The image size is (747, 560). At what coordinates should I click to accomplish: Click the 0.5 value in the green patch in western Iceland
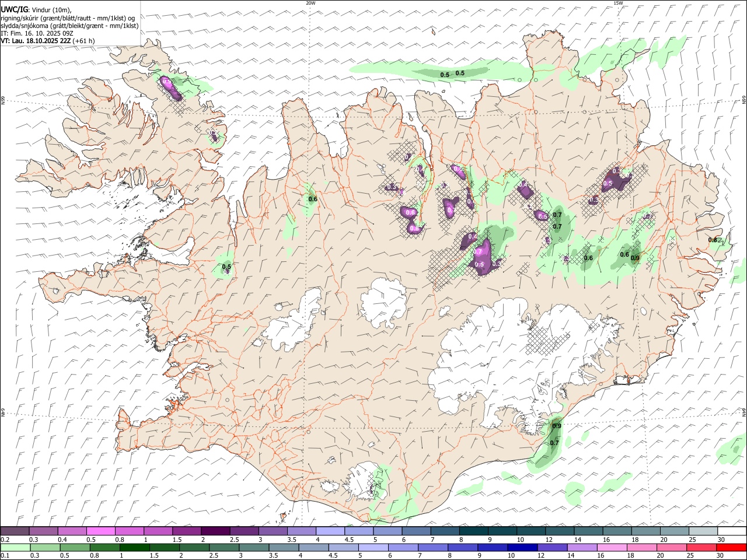coord(227,267)
